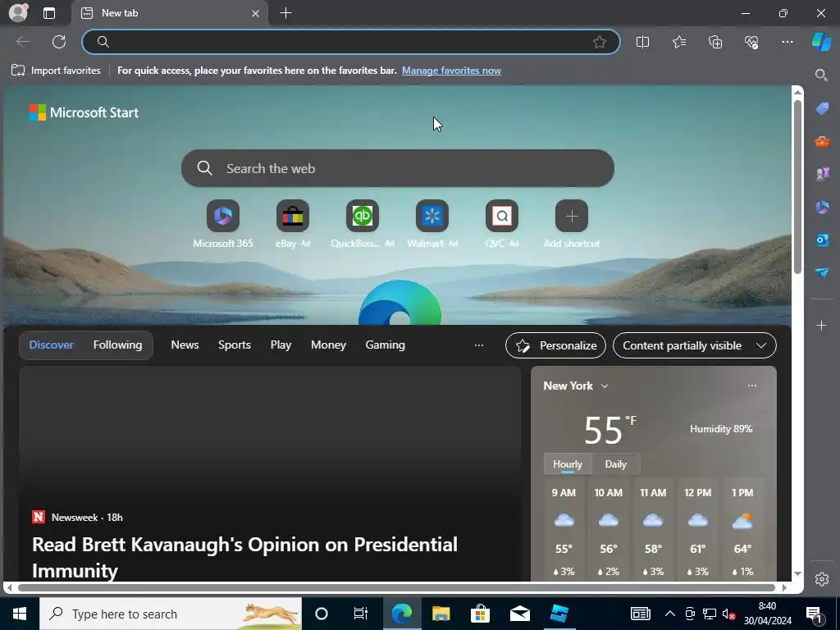Open the sidebar Microsoft 365 icon
Image resolution: width=840 pixels, height=630 pixels.
(x=822, y=207)
